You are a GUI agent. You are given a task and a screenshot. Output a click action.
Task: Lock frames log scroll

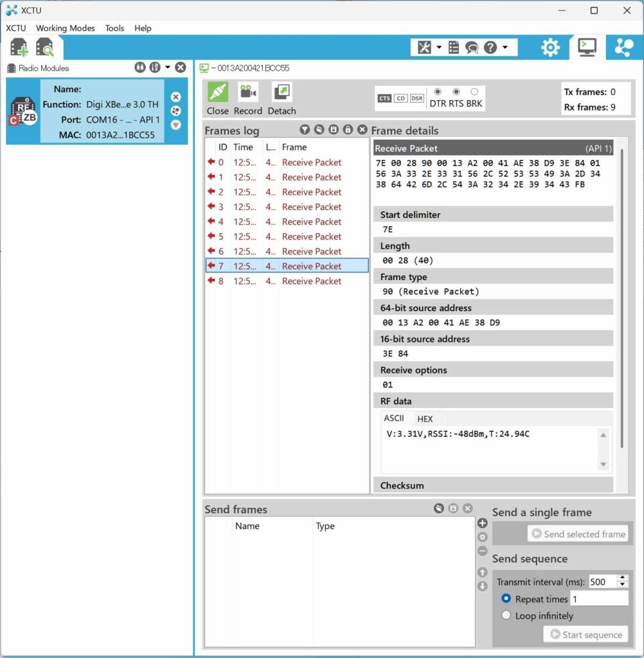348,130
